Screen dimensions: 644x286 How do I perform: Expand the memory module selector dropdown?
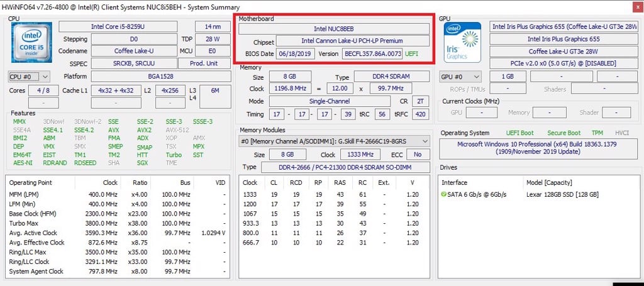pyautogui.click(x=334, y=141)
